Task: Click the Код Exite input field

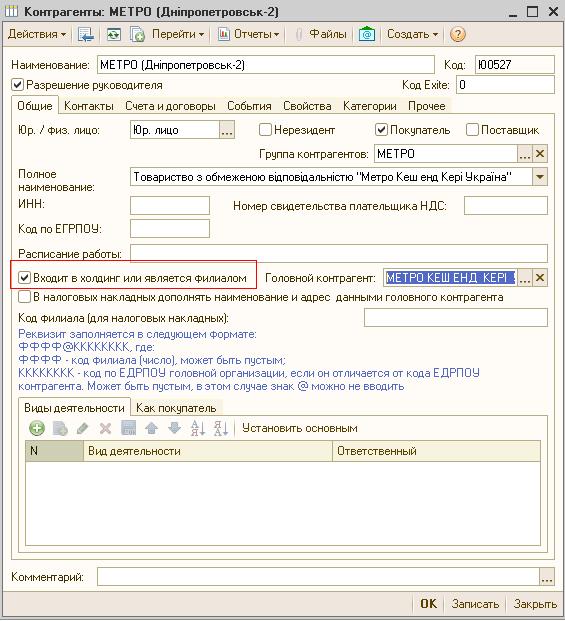Action: pos(505,85)
